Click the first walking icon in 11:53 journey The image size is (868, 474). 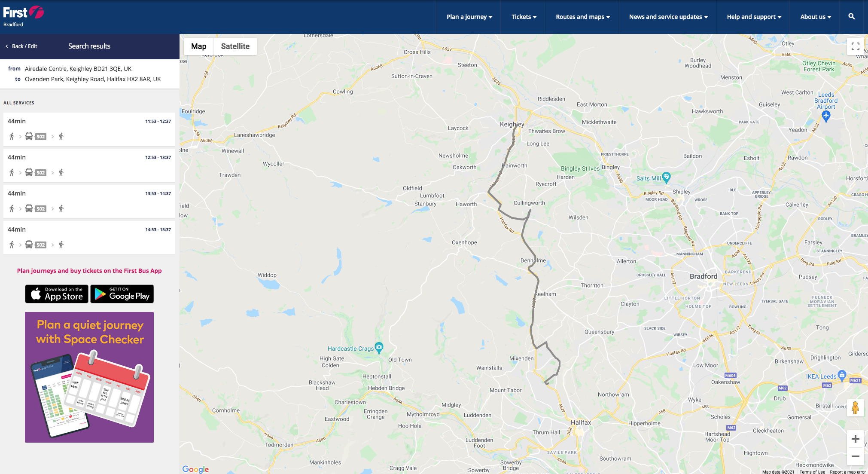click(12, 136)
